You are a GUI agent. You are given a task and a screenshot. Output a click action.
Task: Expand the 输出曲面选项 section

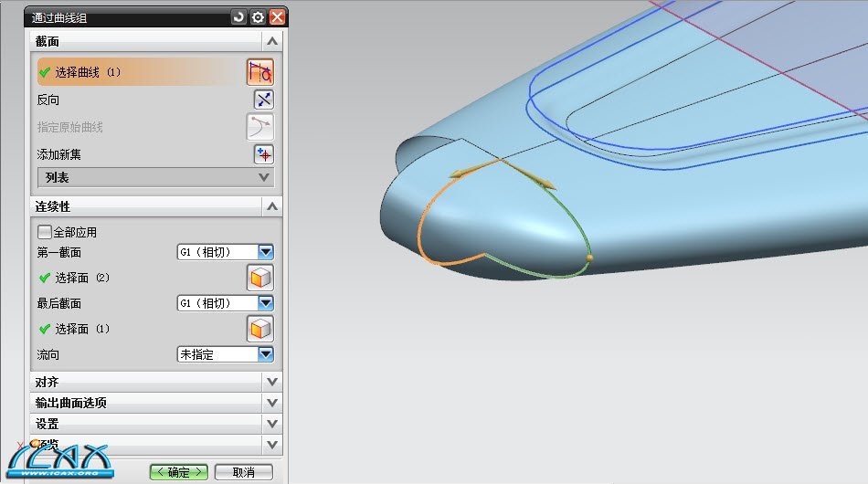click(271, 403)
